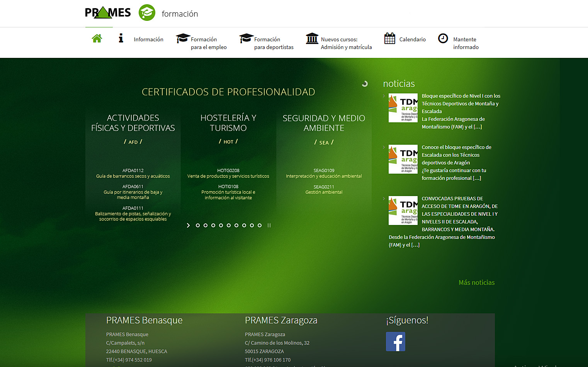Click the clock icon for Mantente informado
This screenshot has width=588, height=367.
[x=443, y=38]
